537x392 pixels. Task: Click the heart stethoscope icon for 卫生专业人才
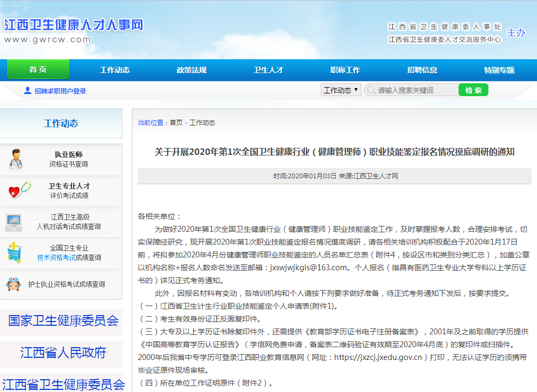click(19, 191)
